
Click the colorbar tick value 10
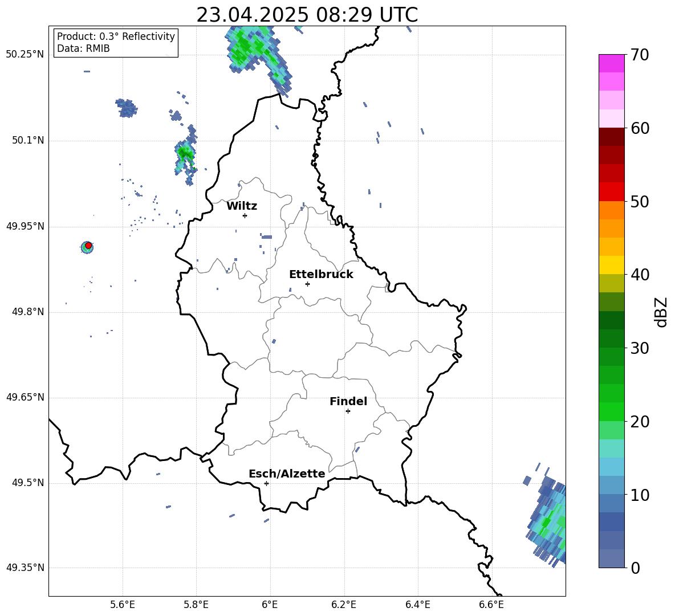[640, 495]
